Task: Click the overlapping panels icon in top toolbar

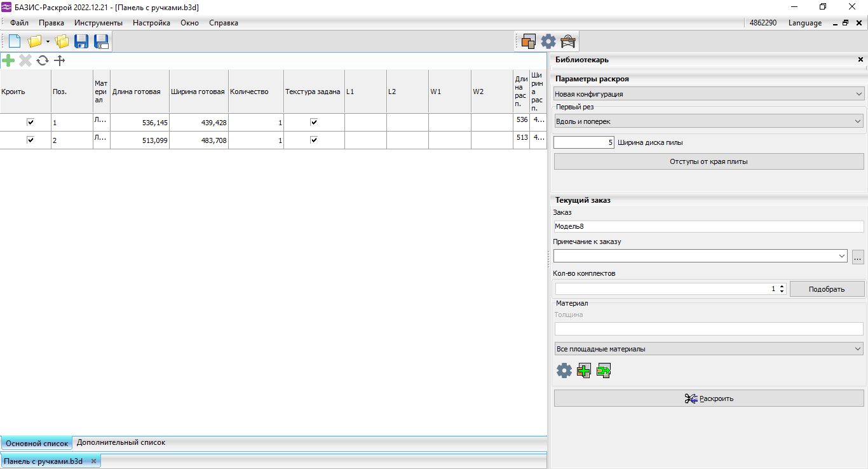Action: click(528, 41)
